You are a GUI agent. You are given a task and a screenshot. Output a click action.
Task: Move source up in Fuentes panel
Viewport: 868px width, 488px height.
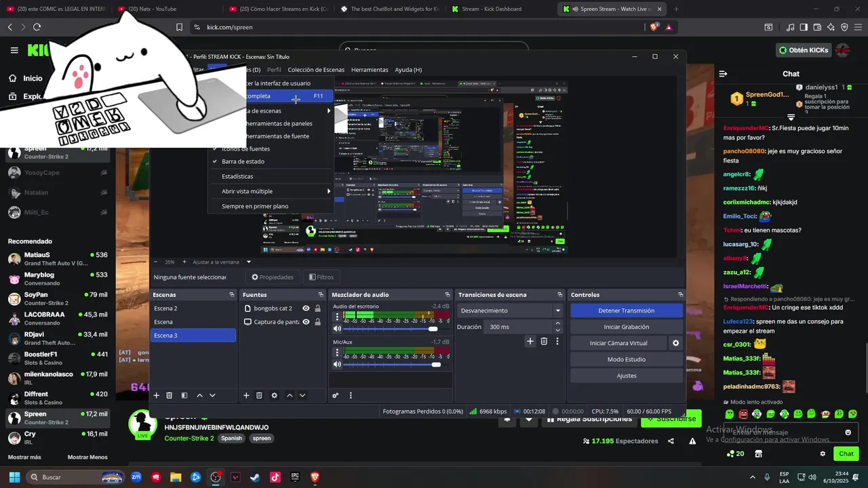(290, 395)
